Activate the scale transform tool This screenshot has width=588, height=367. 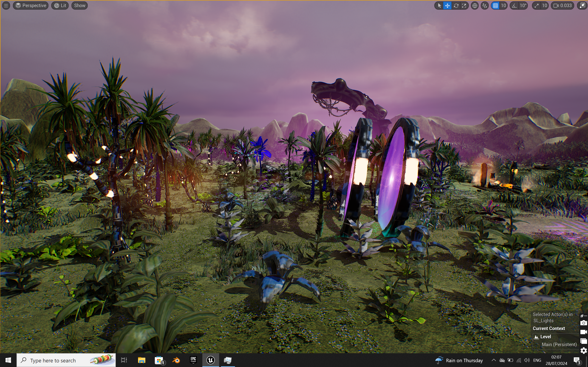click(x=464, y=6)
